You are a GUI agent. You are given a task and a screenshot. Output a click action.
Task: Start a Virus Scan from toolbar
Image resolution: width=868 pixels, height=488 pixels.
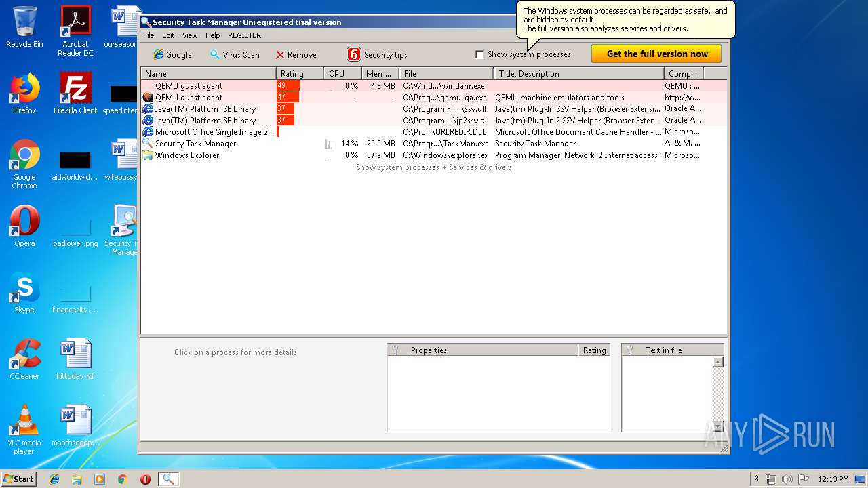coord(234,54)
